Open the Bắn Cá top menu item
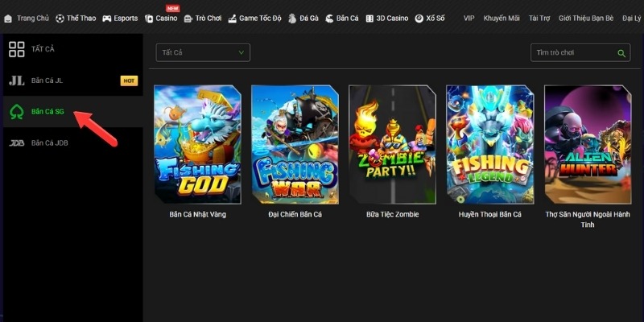Screen dimensions: 644x322 point(348,18)
